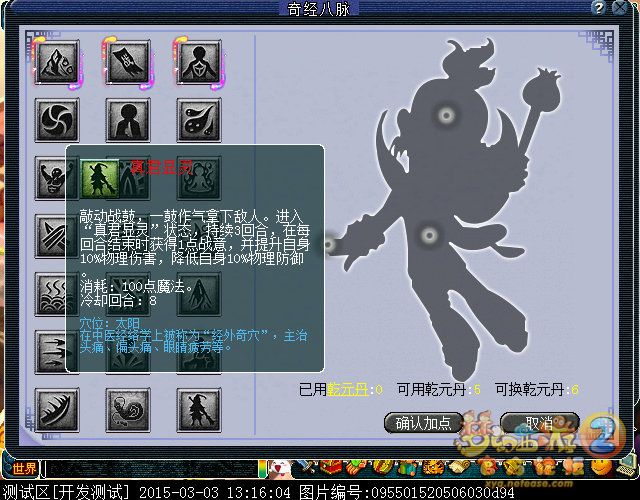Focus the chat message input field

click(151, 469)
